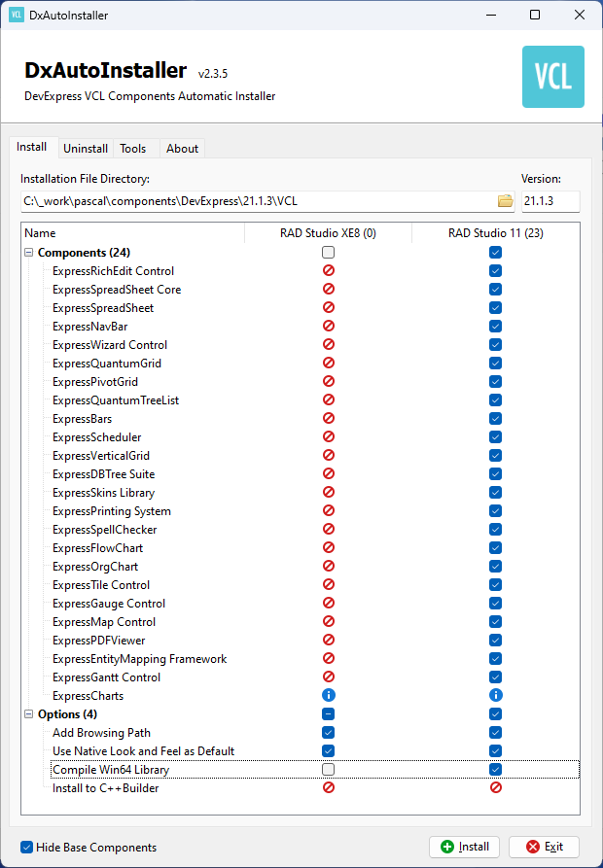Disable Compile Win64 Library for RAD Studio 11
This screenshot has height=868, width=603.
(496, 770)
